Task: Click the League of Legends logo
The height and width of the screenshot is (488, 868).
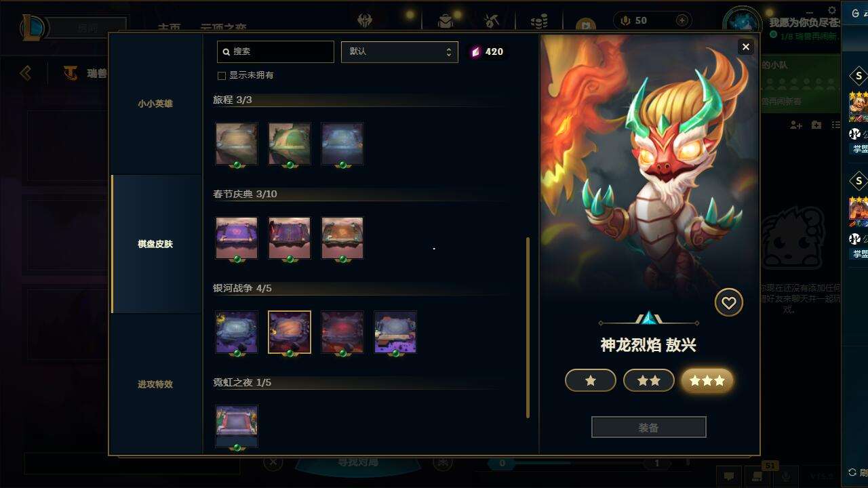Action: tap(33, 27)
